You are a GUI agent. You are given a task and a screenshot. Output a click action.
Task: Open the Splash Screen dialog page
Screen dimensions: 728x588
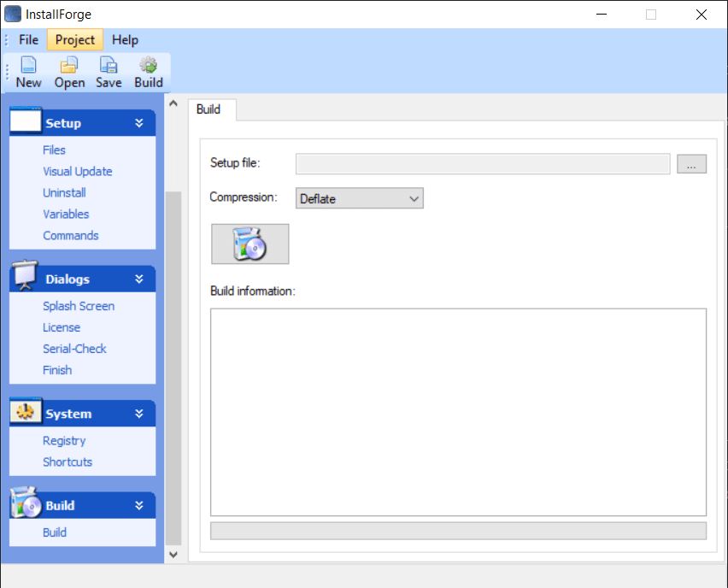pos(79,306)
